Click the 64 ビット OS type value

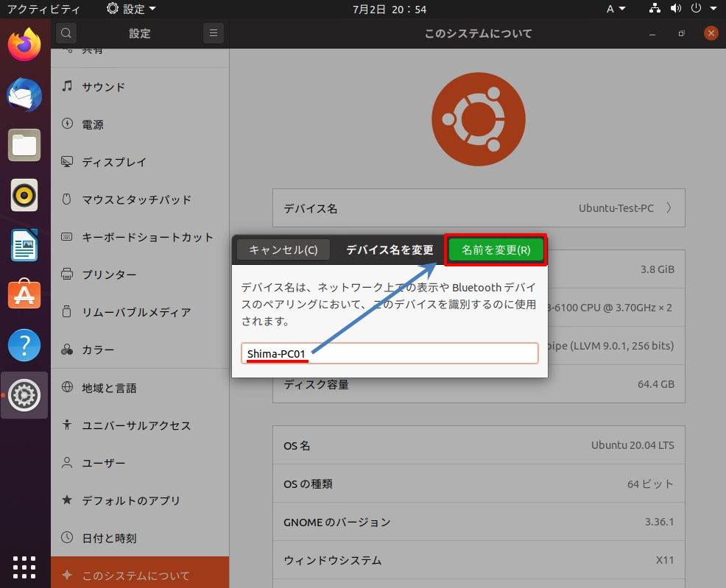coord(650,484)
